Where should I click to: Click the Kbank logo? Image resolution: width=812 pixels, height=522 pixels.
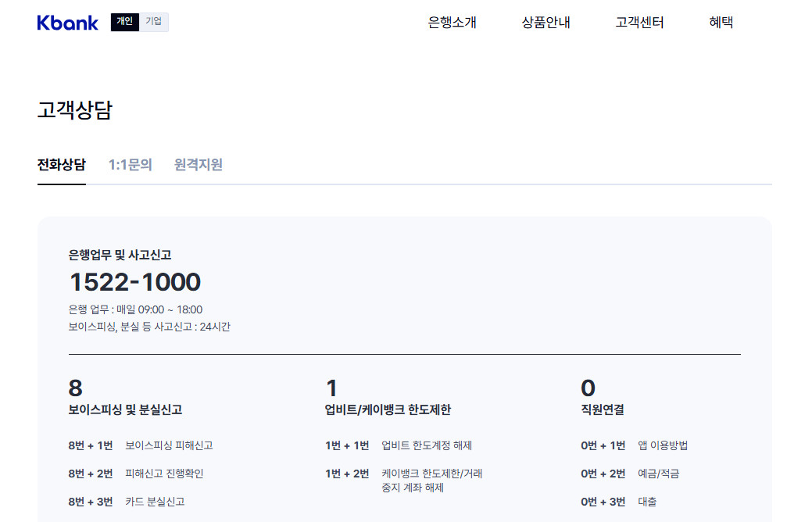tap(67, 22)
